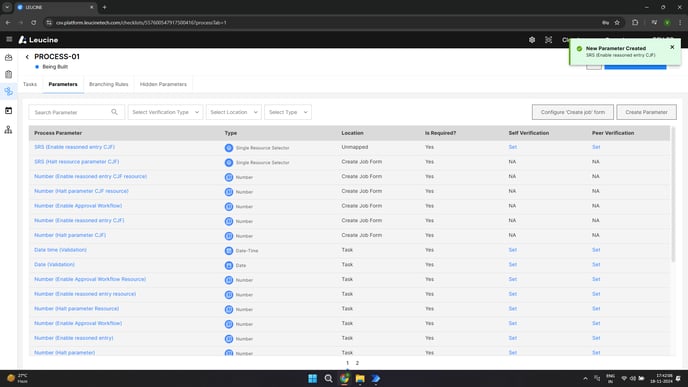The height and width of the screenshot is (387, 688).
Task: Open the clipboard icon in left sidebar
Action: point(8,74)
